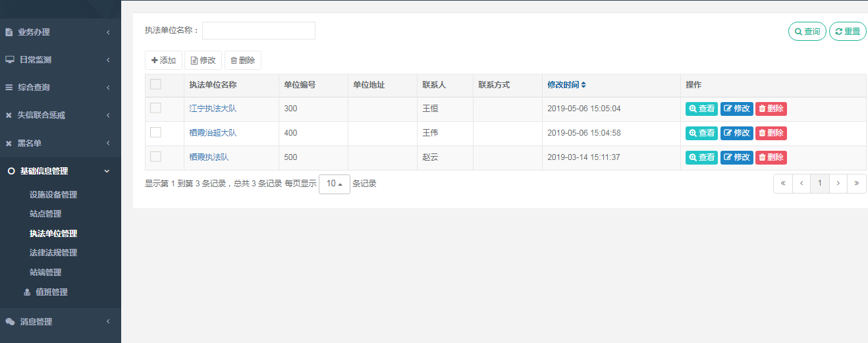Click the plus icon in the 添加 button
The image size is (868, 343).
click(x=155, y=60)
